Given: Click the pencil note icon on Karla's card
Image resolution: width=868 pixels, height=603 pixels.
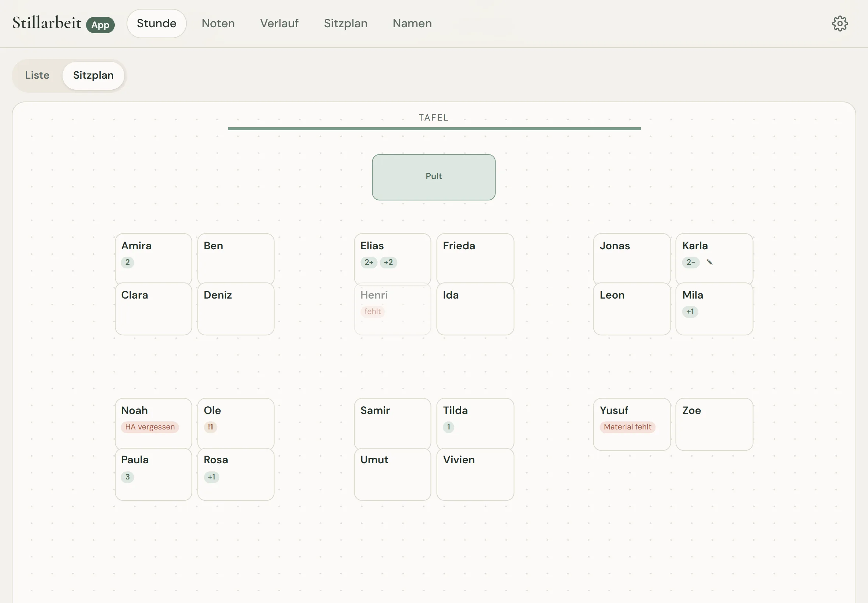Looking at the screenshot, I should pyautogui.click(x=709, y=262).
